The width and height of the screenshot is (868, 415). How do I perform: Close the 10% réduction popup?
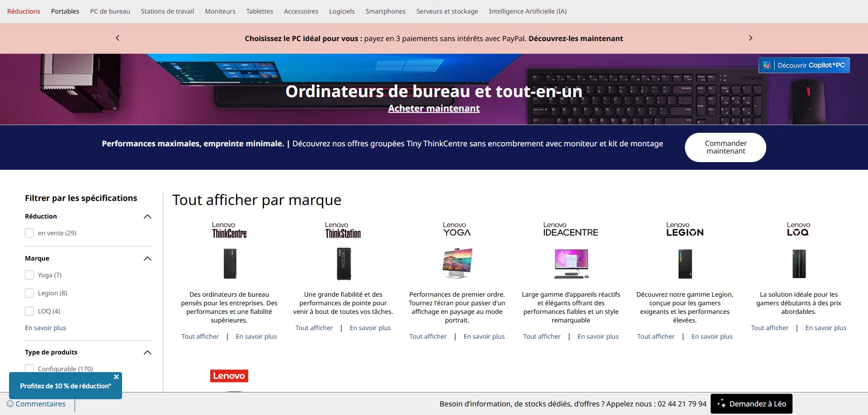click(x=116, y=377)
